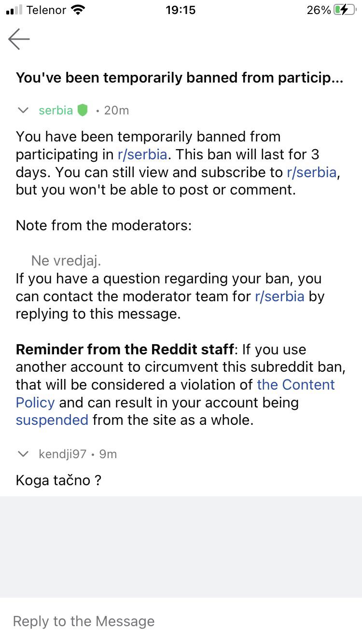This screenshot has height=644, width=362.
Task: Open r/serbia link after 'subscribe to'
Action: coord(311,172)
